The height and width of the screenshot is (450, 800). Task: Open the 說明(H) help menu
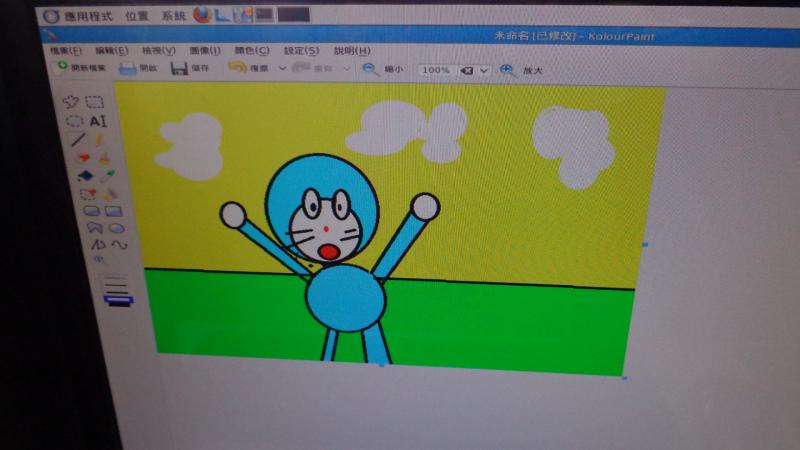[352, 51]
